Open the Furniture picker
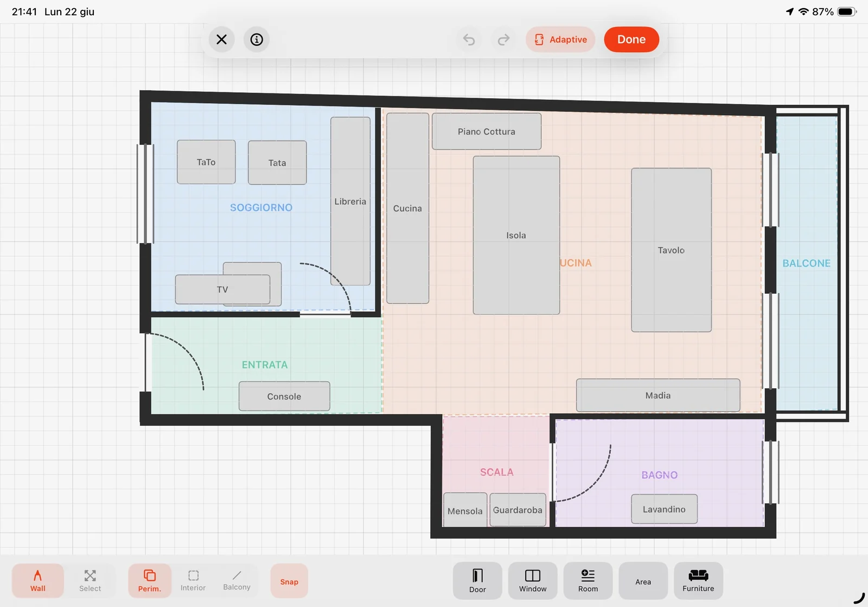This screenshot has height=607, width=868. pos(698,581)
